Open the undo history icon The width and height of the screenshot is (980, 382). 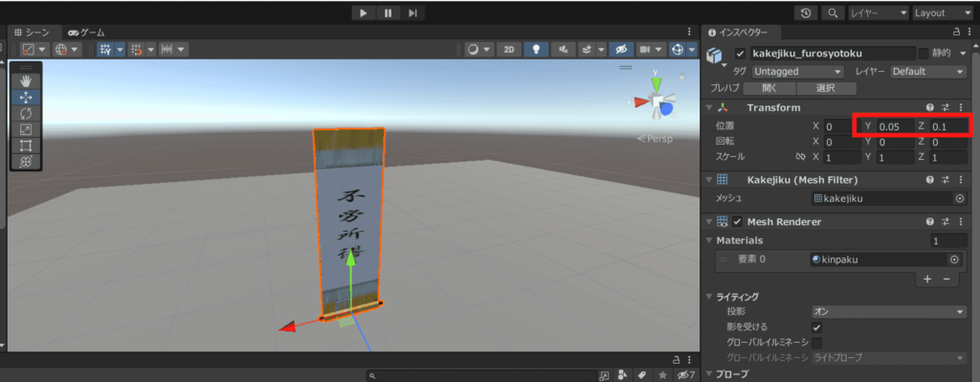coord(806,12)
